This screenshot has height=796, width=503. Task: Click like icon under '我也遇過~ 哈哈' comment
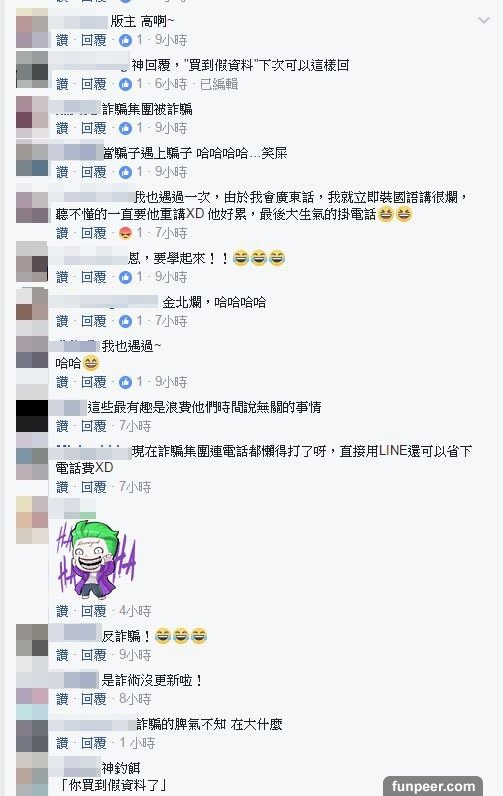coord(125,382)
